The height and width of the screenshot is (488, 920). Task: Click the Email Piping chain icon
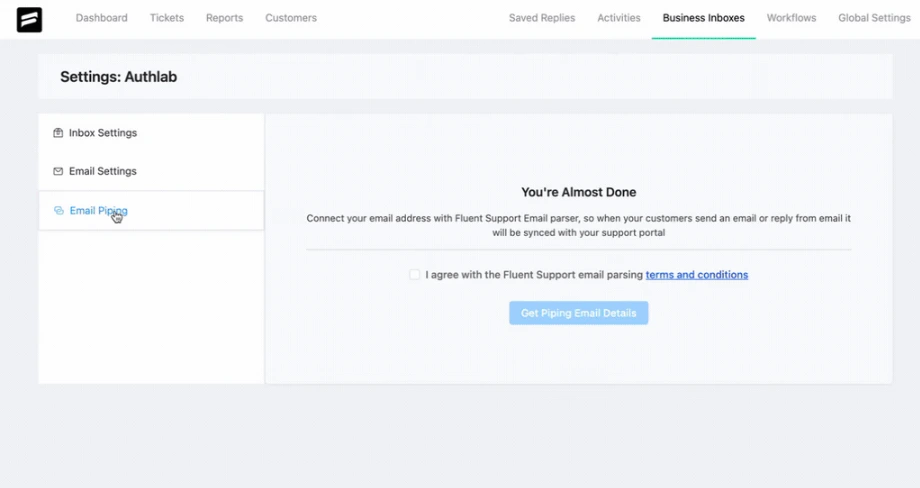point(59,211)
